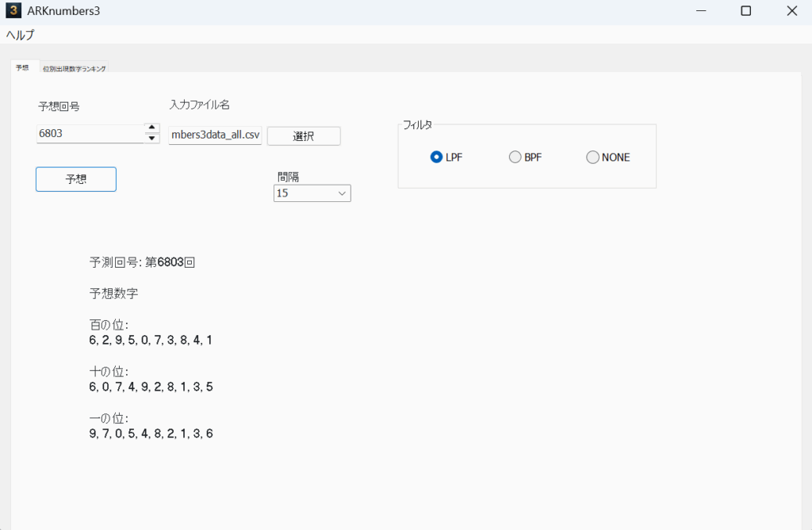
Task: Minimize the ARKnumbers3 window
Action: 701,11
